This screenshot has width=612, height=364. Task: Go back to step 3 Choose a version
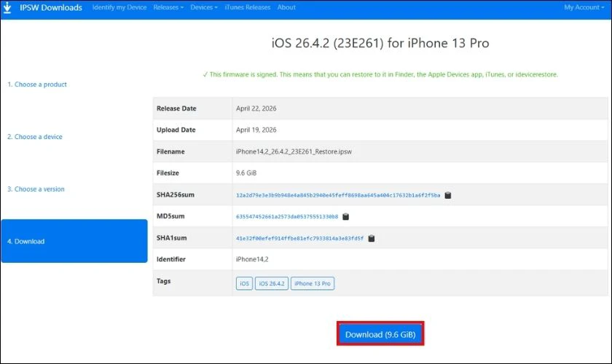(x=36, y=189)
